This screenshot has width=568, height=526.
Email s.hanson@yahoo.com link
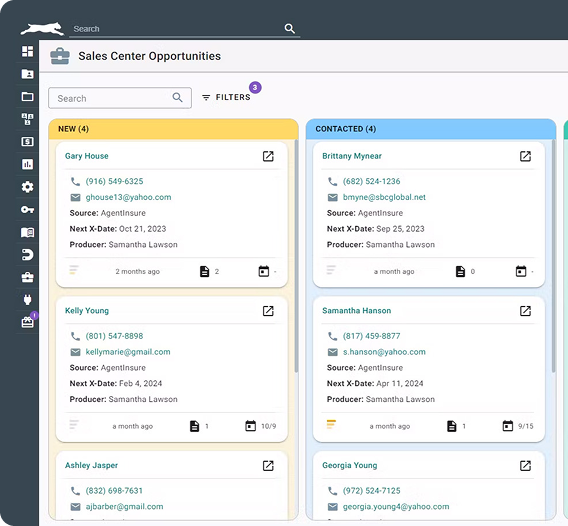(384, 352)
